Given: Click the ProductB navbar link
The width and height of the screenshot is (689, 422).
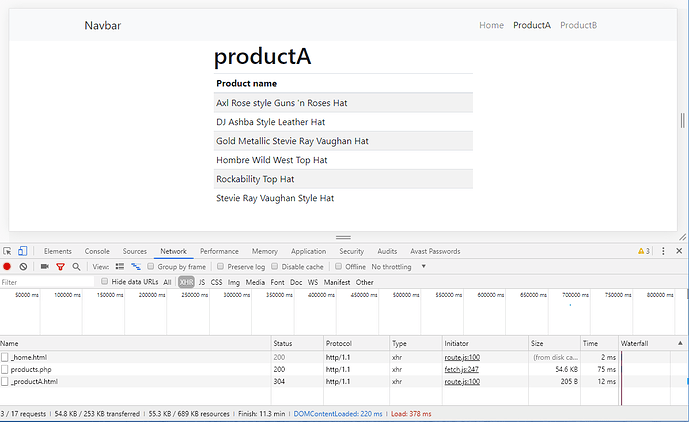Looking at the screenshot, I should (578, 25).
